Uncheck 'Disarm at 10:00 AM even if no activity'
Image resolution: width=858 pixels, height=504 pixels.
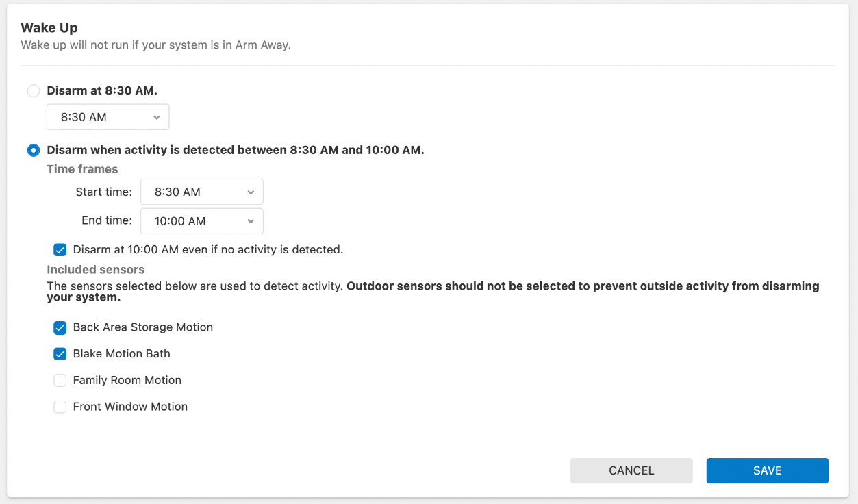click(60, 250)
